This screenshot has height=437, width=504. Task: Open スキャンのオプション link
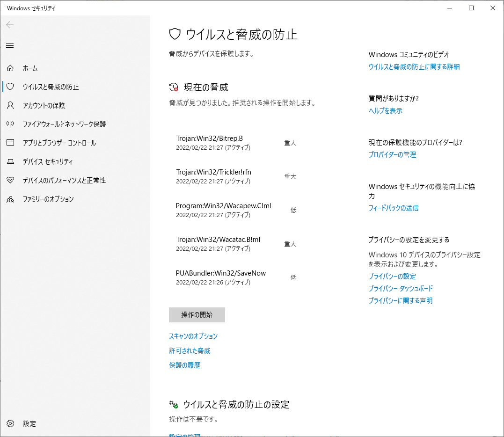point(193,336)
